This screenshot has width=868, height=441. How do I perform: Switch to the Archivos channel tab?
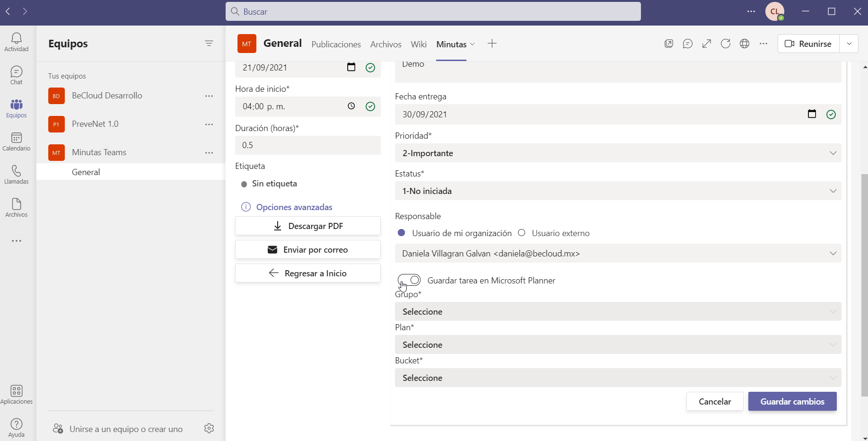click(x=386, y=44)
